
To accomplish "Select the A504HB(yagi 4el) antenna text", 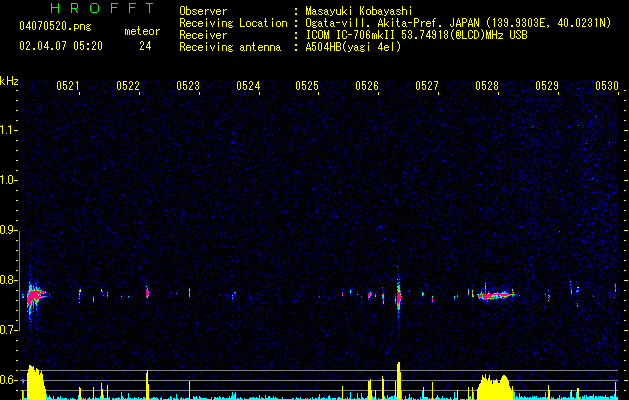I will 353,47.
